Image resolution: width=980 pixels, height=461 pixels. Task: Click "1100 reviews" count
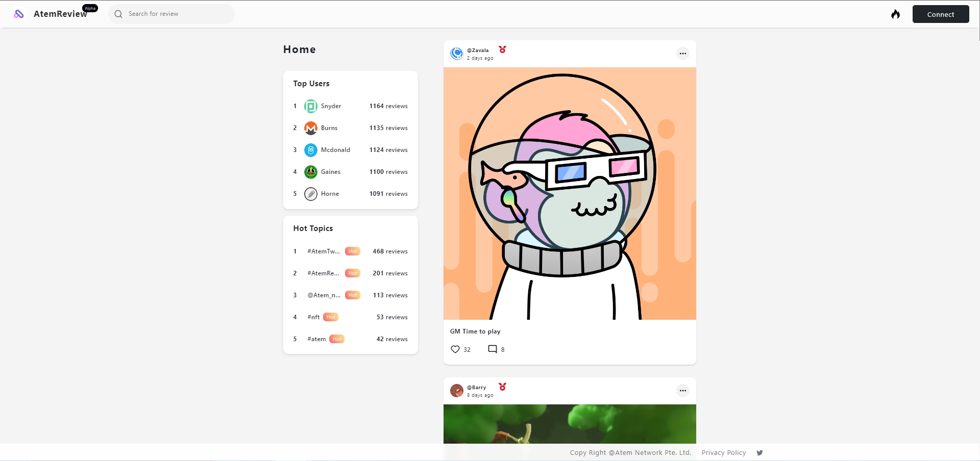(388, 172)
